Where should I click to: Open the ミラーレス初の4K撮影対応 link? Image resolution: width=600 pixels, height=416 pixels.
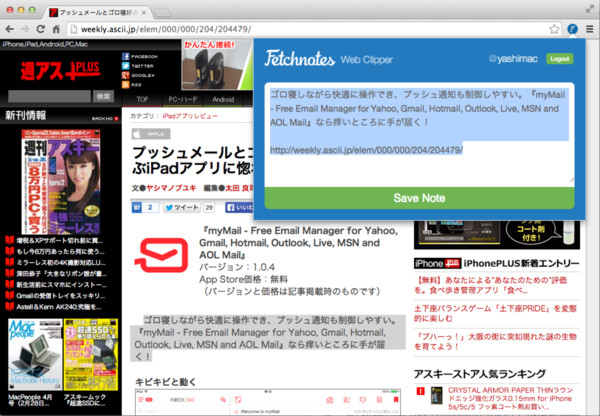61,263
